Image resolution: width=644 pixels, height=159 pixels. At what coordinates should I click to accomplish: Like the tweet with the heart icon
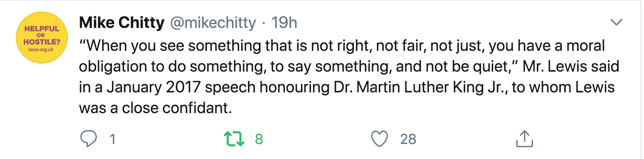point(379,139)
